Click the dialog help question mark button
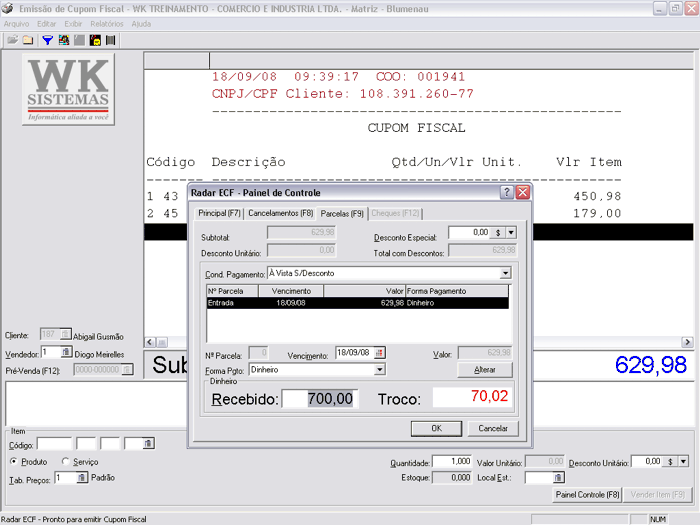Image resolution: width=700 pixels, height=525 pixels. tap(507, 192)
